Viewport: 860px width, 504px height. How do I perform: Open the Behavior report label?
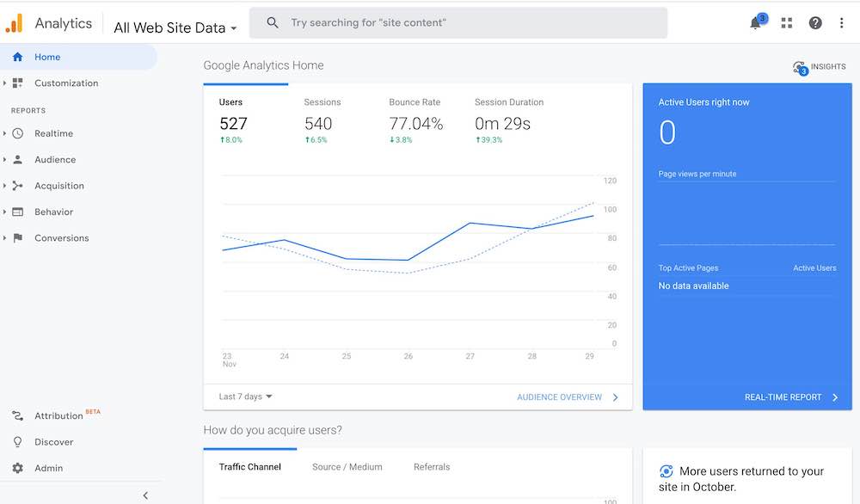(x=53, y=212)
